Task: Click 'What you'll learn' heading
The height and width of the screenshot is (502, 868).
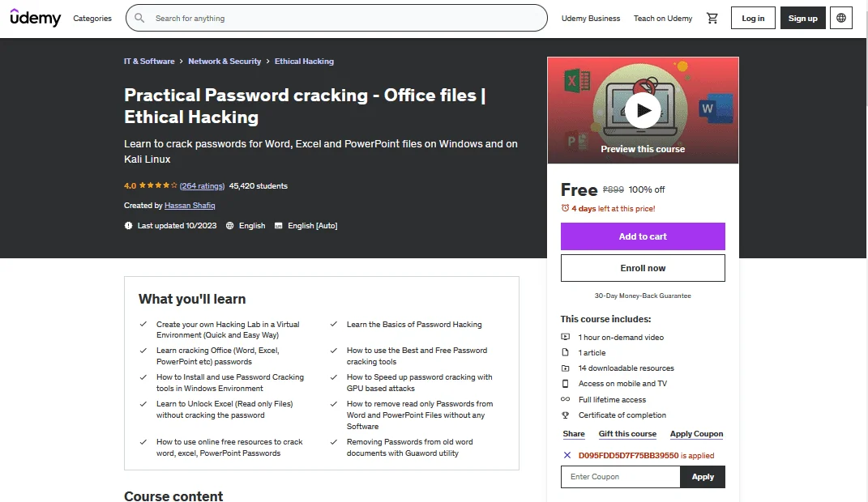Action: 192,299
